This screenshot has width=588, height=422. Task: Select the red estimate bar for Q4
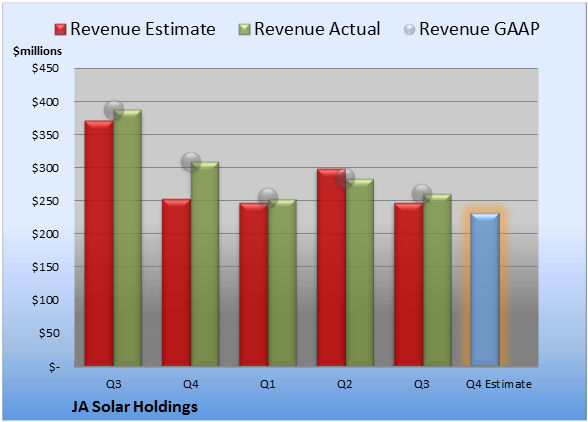[x=176, y=282]
